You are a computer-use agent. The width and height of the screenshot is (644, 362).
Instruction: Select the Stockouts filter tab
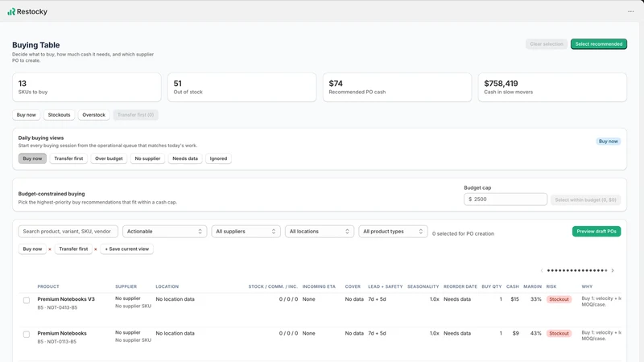59,115
